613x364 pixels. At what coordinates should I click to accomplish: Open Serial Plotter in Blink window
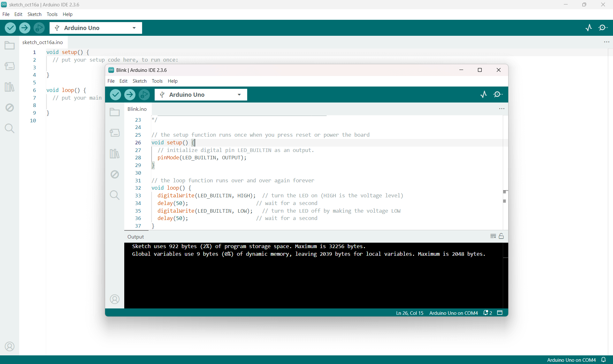click(x=484, y=94)
